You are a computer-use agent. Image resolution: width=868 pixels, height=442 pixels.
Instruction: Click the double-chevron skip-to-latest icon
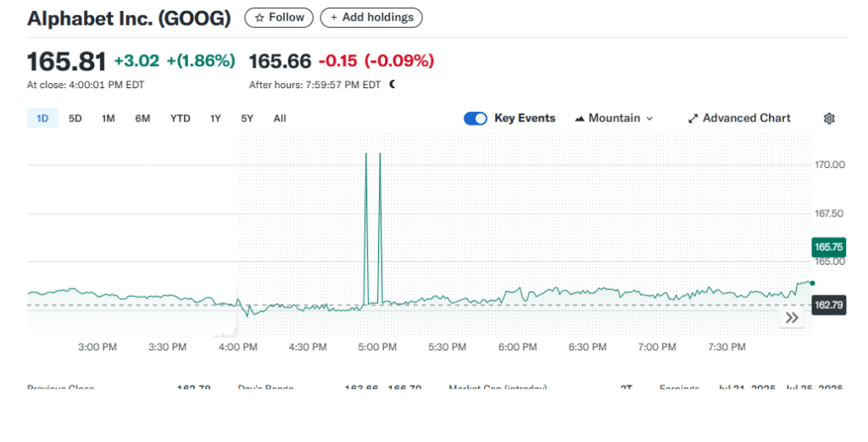click(793, 318)
